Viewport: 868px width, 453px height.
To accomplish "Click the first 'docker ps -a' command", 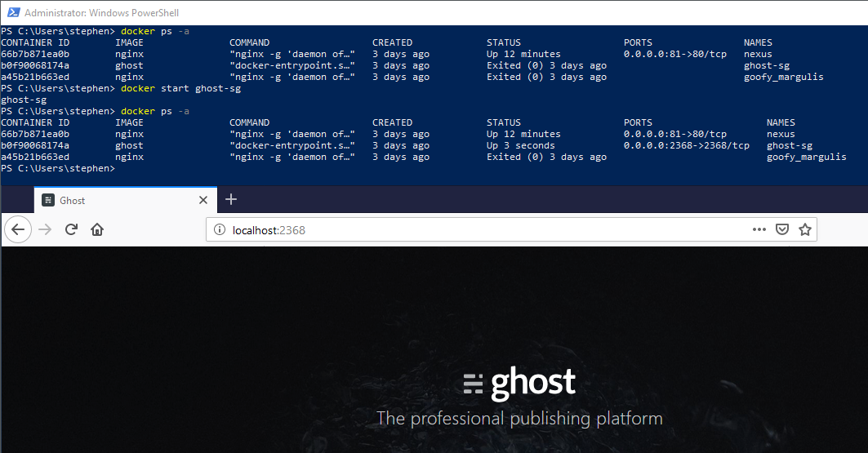I will 155,32.
